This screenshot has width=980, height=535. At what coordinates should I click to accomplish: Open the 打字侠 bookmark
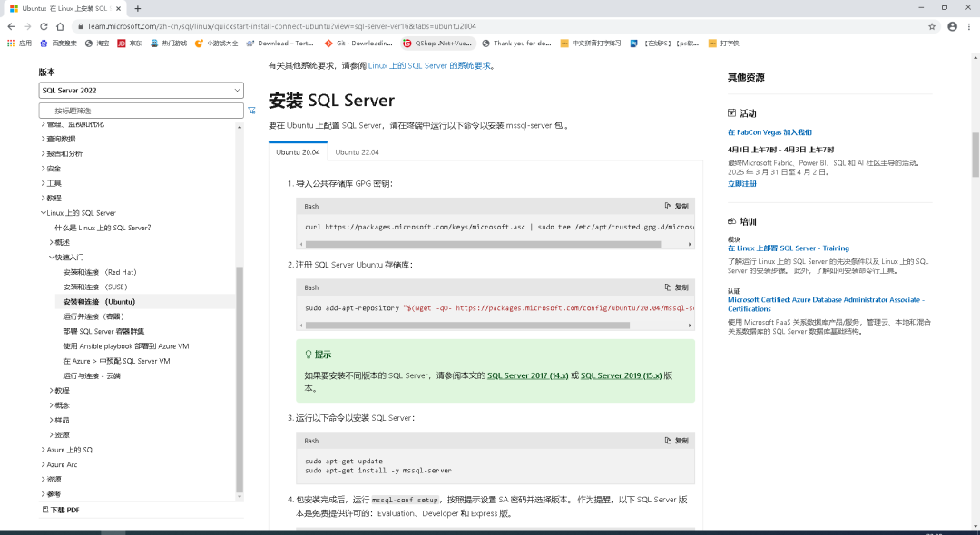click(724, 44)
